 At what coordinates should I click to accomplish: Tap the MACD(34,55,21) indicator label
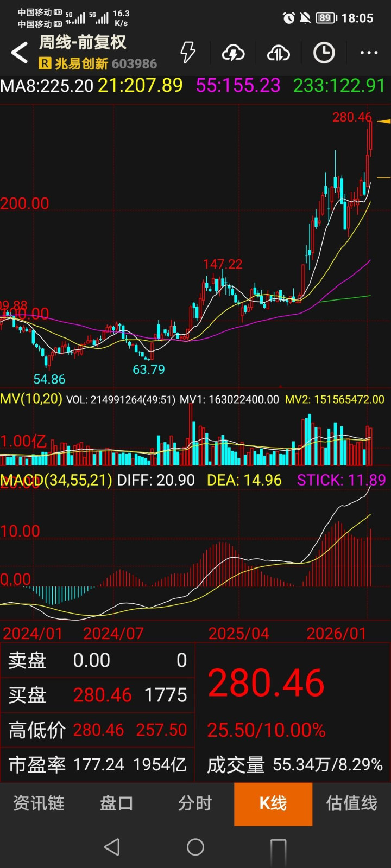coord(56,480)
